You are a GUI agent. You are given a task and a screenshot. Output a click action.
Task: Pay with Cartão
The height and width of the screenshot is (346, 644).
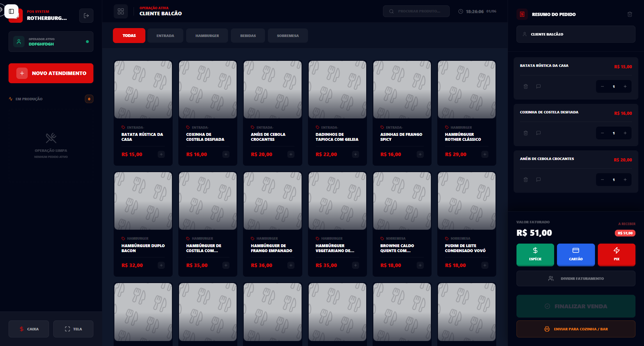click(x=576, y=255)
